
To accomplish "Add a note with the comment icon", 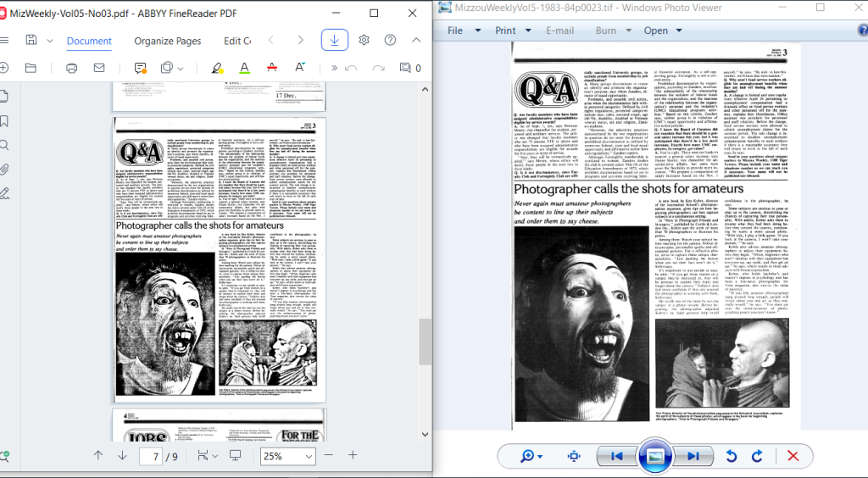I will (x=140, y=68).
